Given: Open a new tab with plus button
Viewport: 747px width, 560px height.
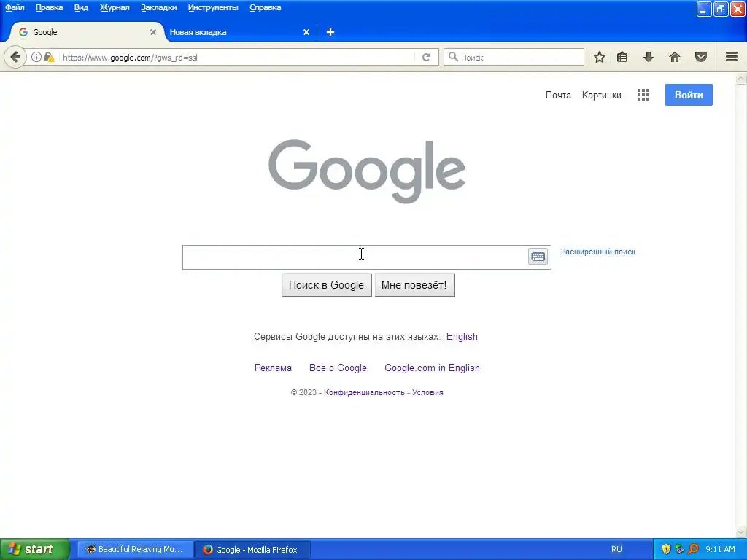Looking at the screenshot, I should (330, 32).
